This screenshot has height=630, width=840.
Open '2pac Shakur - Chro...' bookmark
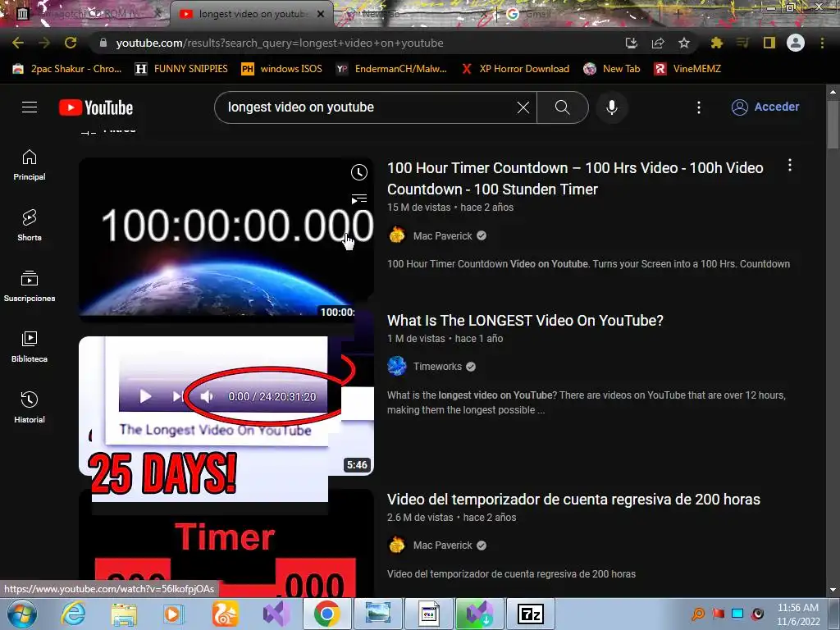[x=67, y=69]
